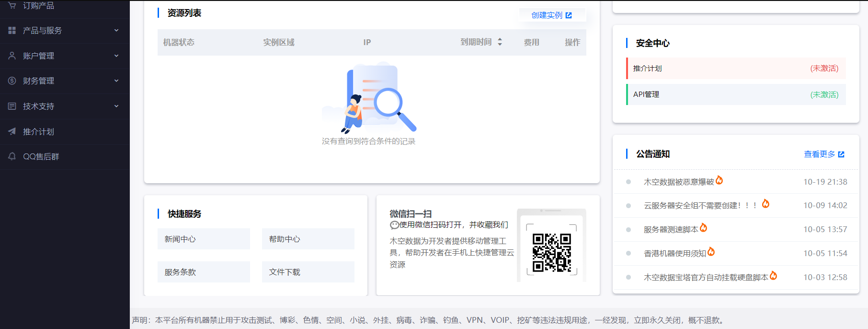This screenshot has height=329, width=868.
Task: Expand the 财务管理 menu chevron
Action: pos(116,81)
